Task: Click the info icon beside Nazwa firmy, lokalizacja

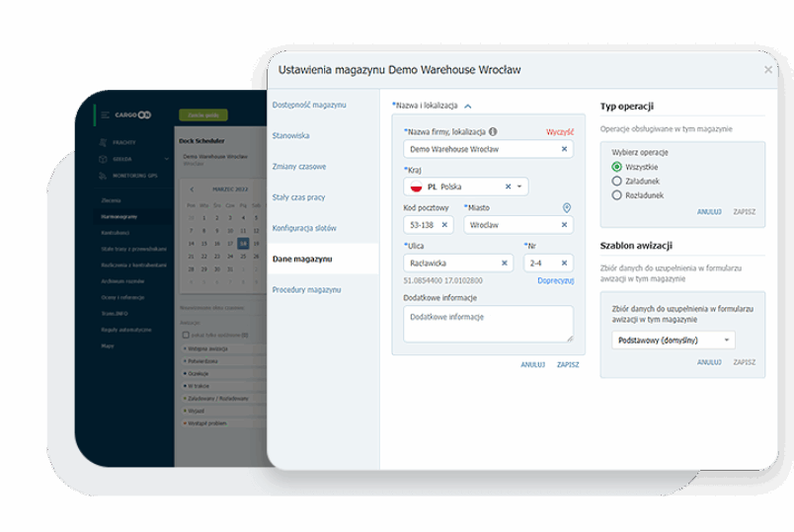Action: 493,131
